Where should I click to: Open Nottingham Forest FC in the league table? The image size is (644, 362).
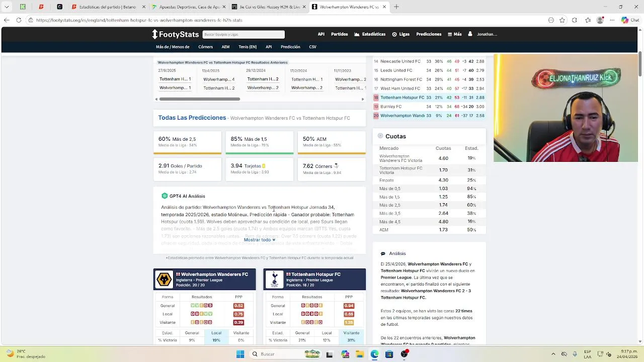(401, 79)
